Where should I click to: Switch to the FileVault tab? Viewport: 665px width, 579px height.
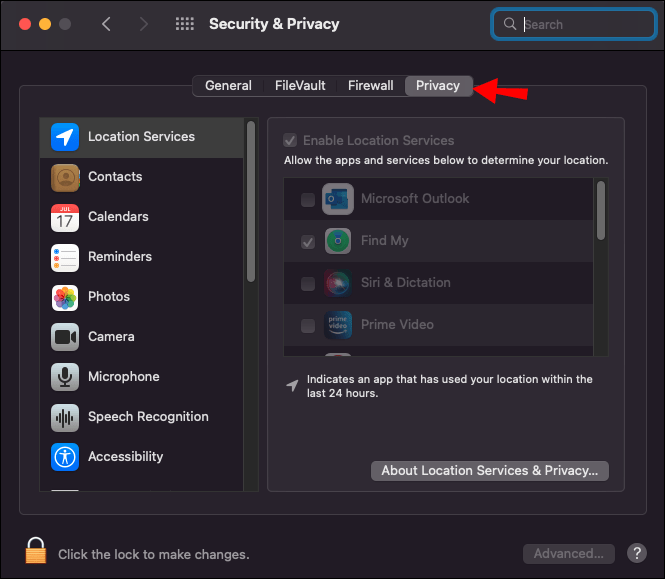(300, 86)
